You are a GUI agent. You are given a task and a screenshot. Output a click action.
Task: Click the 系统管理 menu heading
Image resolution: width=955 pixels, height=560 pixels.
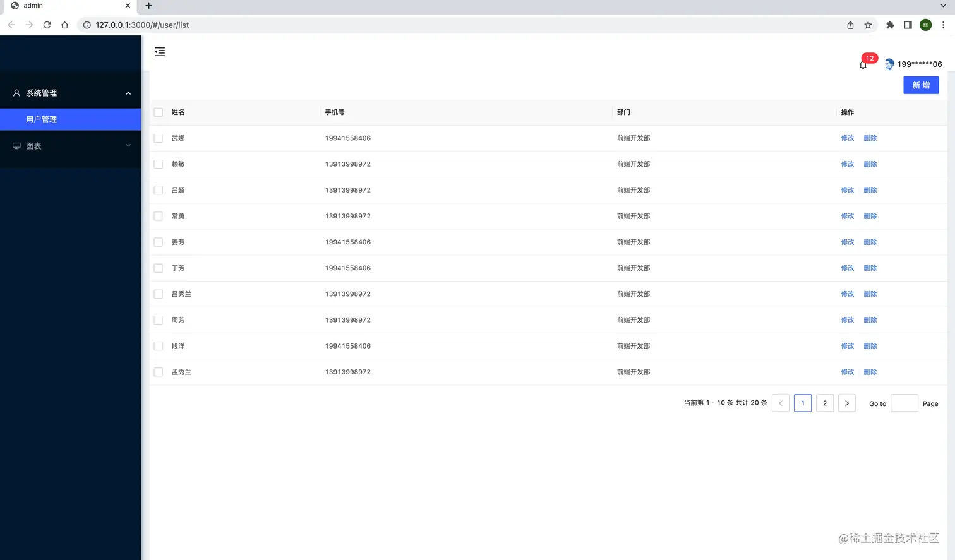click(x=71, y=93)
